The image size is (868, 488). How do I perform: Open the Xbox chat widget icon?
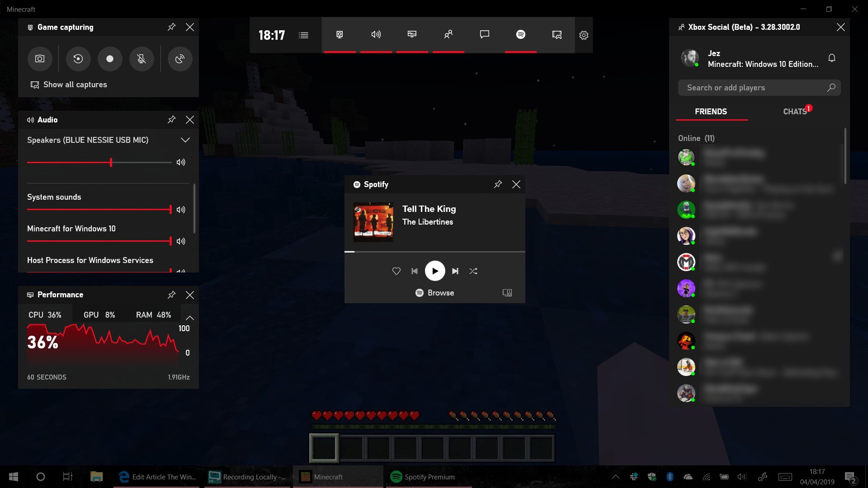pyautogui.click(x=484, y=35)
